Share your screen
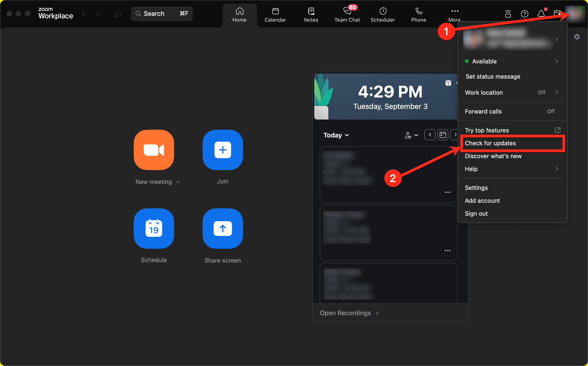 click(222, 229)
